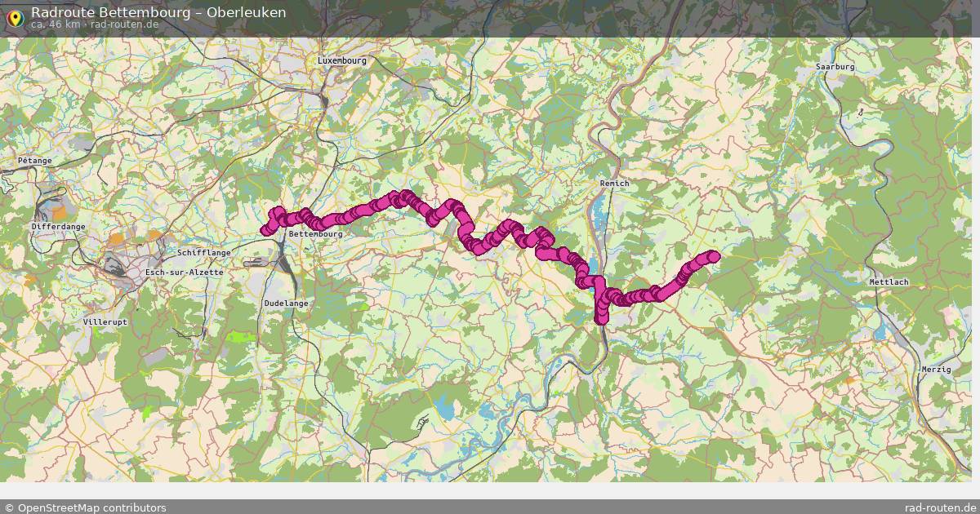Click the Remich town label
980x514 pixels.
pos(614,184)
